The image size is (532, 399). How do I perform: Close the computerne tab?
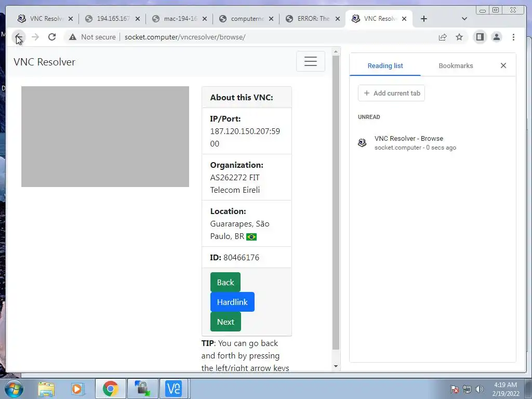tap(271, 19)
